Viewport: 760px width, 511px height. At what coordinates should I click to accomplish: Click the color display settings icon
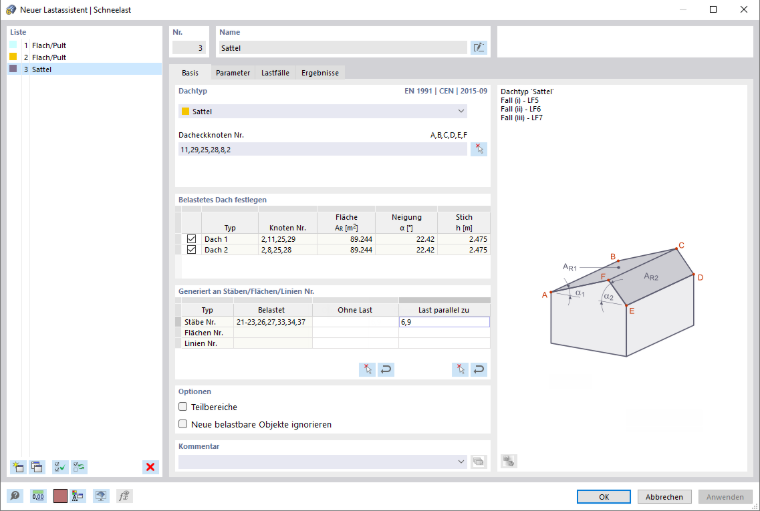60,496
